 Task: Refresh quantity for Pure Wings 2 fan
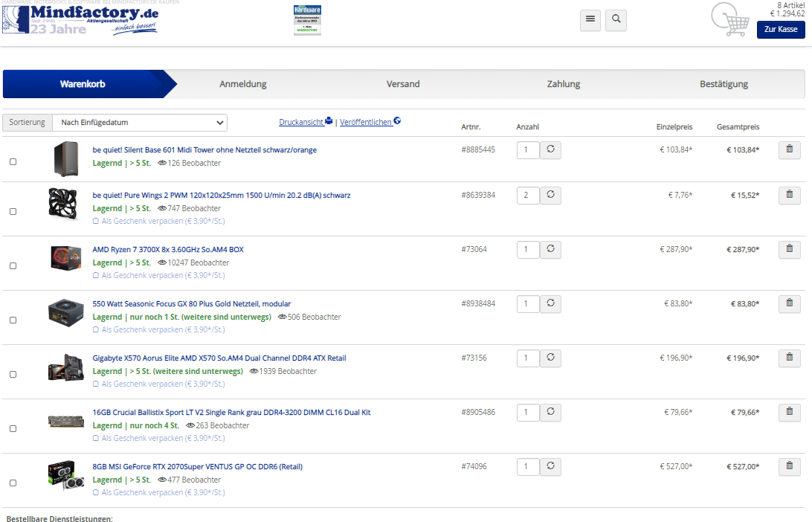point(550,196)
